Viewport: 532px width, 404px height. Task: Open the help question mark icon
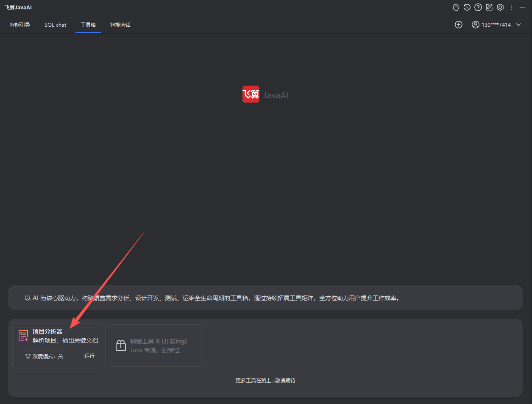[478, 7]
